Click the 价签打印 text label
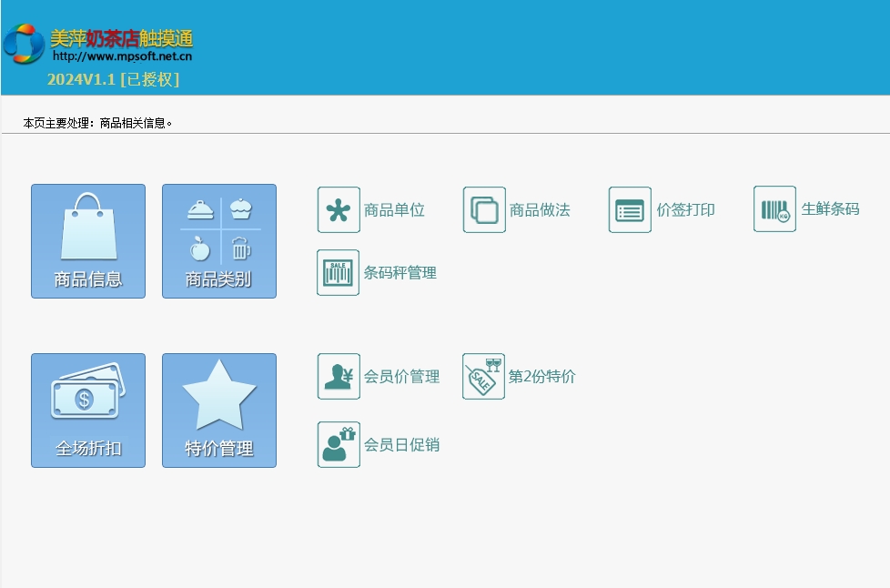Screen dimensions: 890x588 [685, 210]
